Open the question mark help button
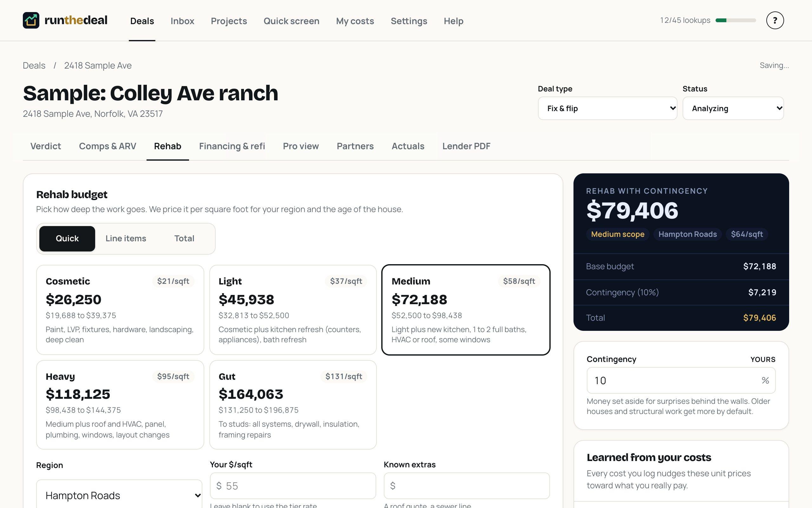 775,21
